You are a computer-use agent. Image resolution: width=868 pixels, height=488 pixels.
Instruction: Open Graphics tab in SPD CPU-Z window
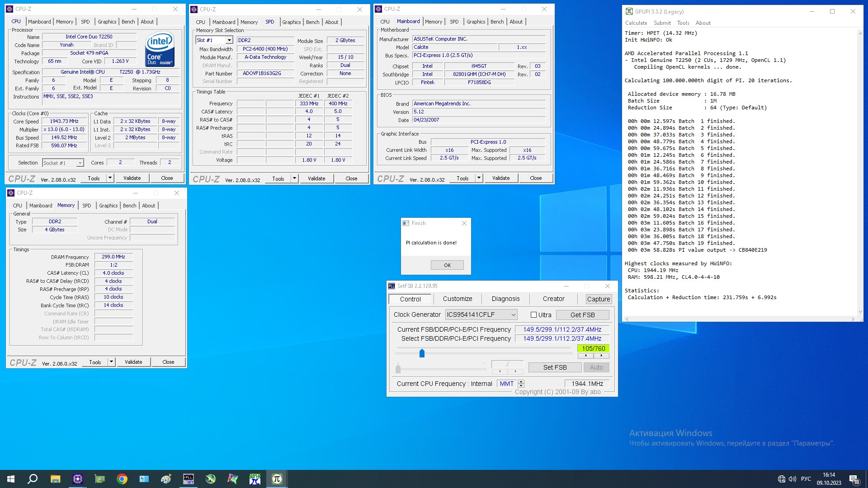click(x=291, y=22)
